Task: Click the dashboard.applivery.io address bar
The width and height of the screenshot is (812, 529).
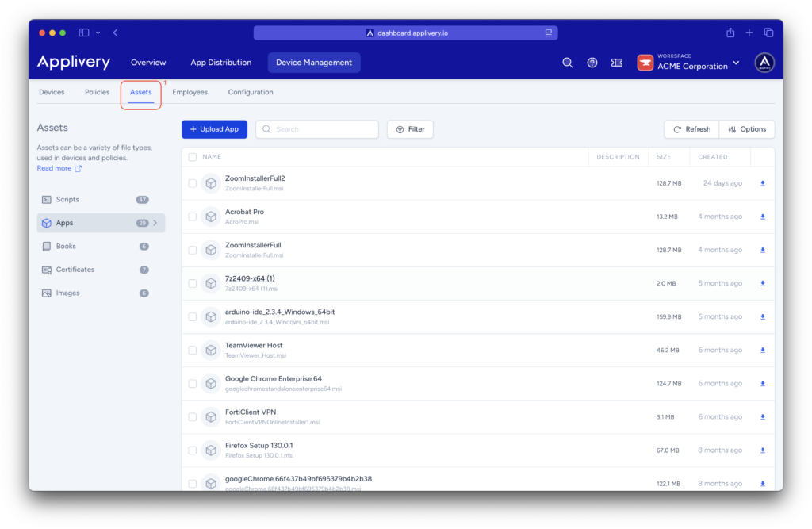Action: (x=405, y=33)
